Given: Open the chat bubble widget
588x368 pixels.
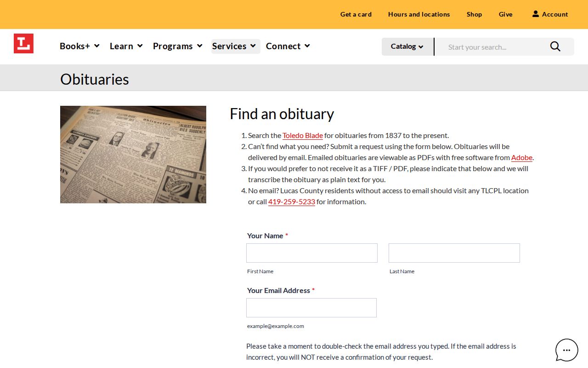Looking at the screenshot, I should [567, 350].
